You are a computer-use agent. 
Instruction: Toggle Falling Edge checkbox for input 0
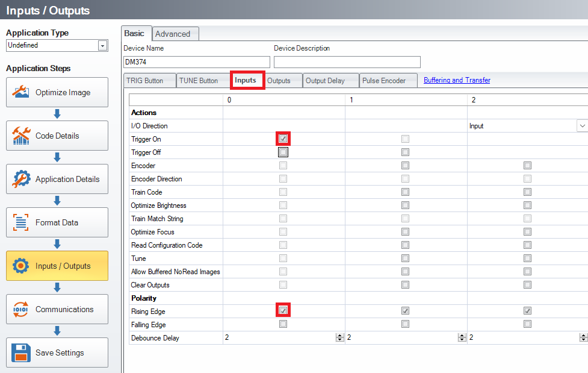tap(283, 325)
